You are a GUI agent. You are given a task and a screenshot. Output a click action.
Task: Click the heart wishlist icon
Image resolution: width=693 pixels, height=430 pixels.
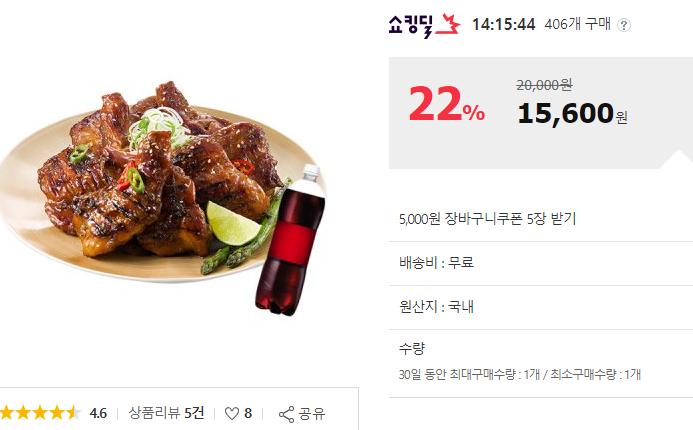pyautogui.click(x=232, y=414)
